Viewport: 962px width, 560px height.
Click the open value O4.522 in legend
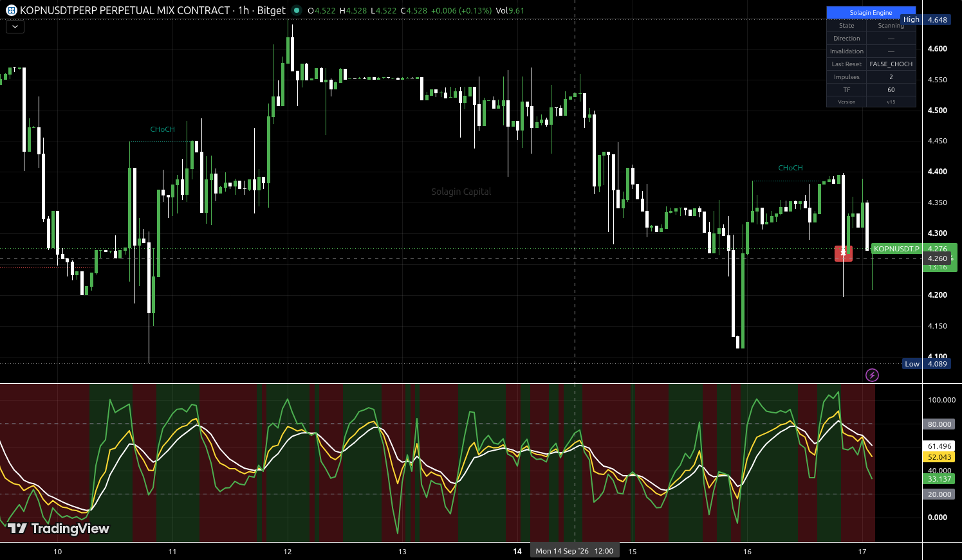pos(322,10)
